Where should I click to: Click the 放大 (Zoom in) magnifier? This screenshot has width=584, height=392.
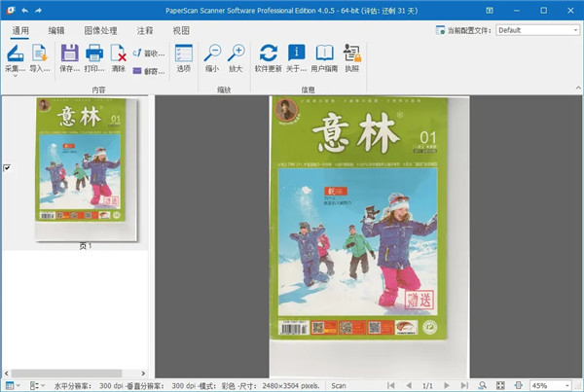(x=236, y=53)
